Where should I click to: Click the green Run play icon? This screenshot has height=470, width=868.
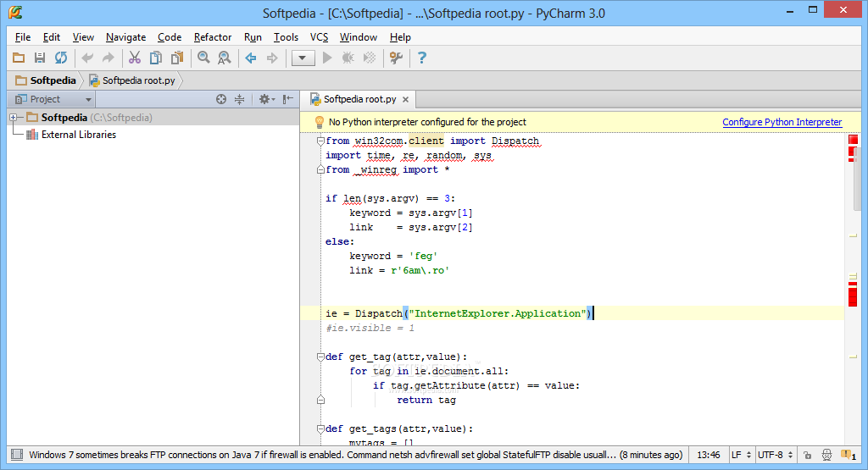coord(327,58)
